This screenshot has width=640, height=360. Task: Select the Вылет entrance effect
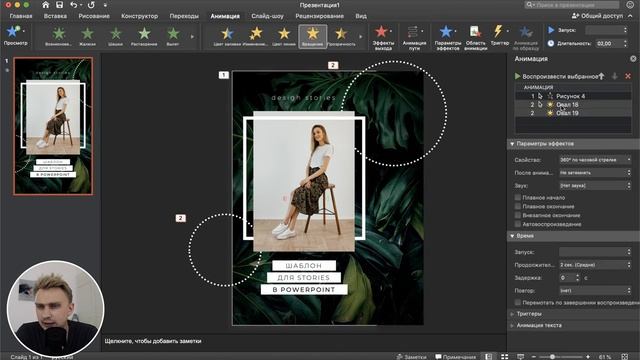[x=173, y=33]
